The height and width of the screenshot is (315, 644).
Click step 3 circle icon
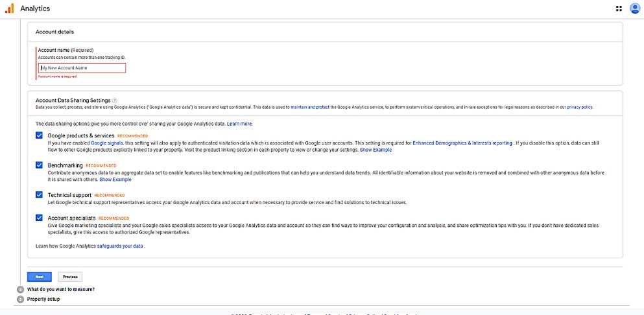coord(21,299)
